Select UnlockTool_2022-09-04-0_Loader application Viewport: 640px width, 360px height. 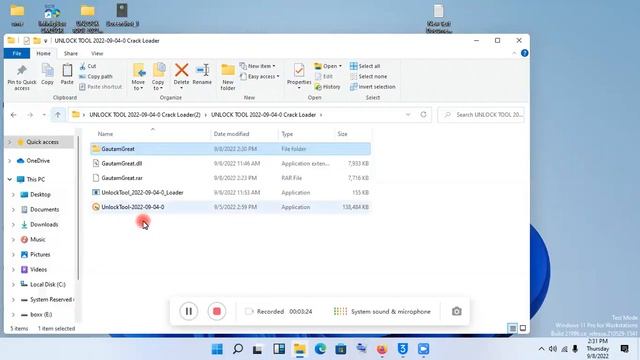pyautogui.click(x=230, y=193)
